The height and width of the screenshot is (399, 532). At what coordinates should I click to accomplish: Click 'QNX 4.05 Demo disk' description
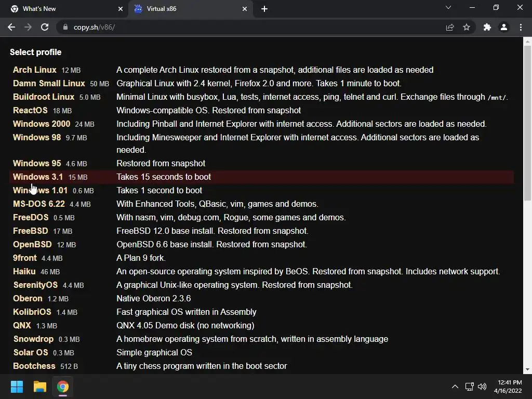(x=185, y=326)
